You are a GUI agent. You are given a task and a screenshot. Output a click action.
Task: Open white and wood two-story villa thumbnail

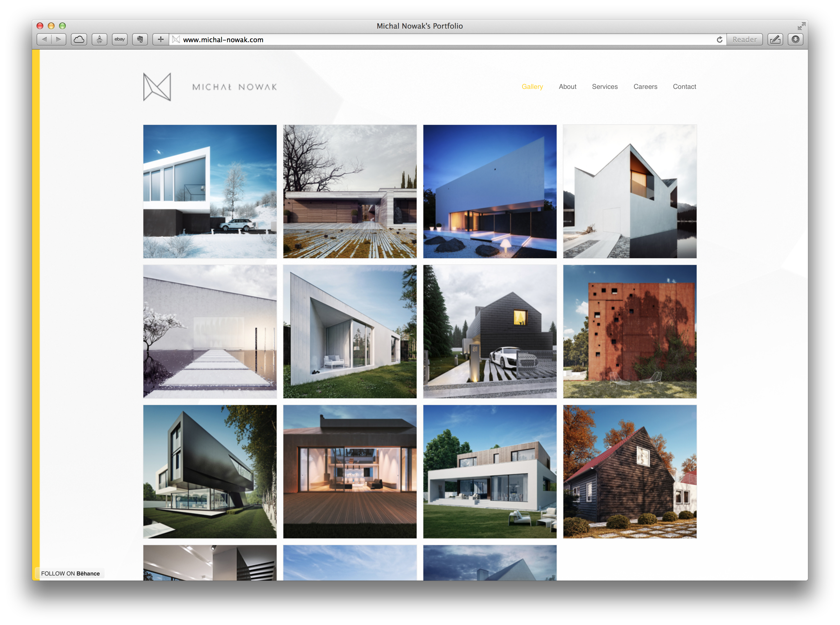click(489, 472)
